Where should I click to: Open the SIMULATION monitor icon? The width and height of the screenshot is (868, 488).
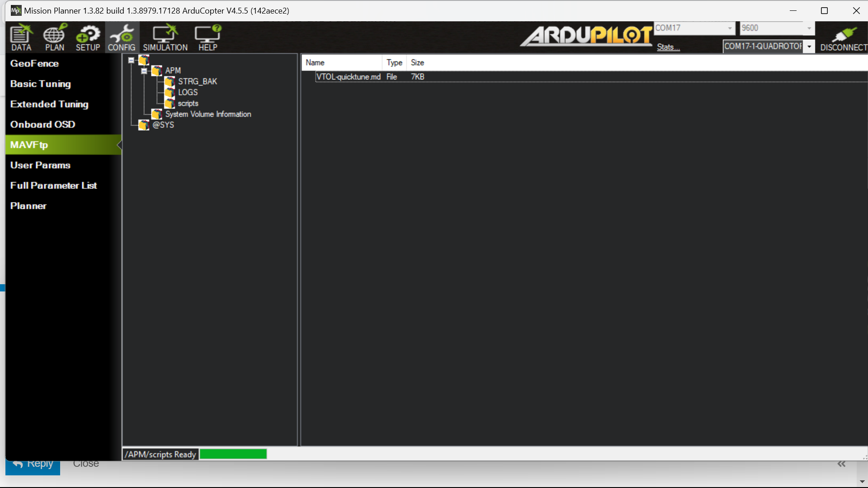(x=165, y=38)
